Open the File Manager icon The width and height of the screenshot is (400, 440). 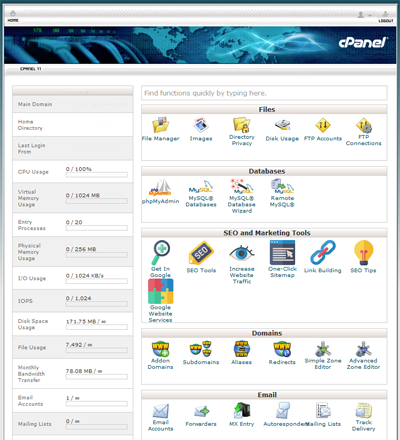click(161, 125)
